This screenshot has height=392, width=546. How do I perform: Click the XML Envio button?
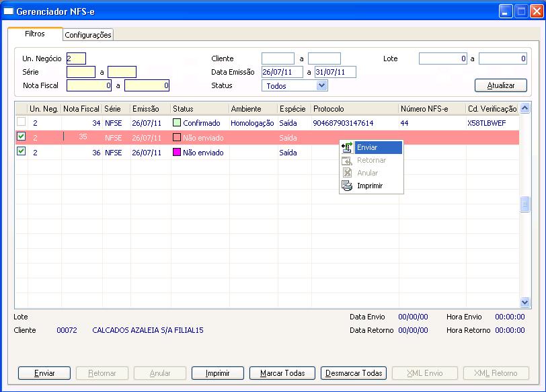coord(425,373)
